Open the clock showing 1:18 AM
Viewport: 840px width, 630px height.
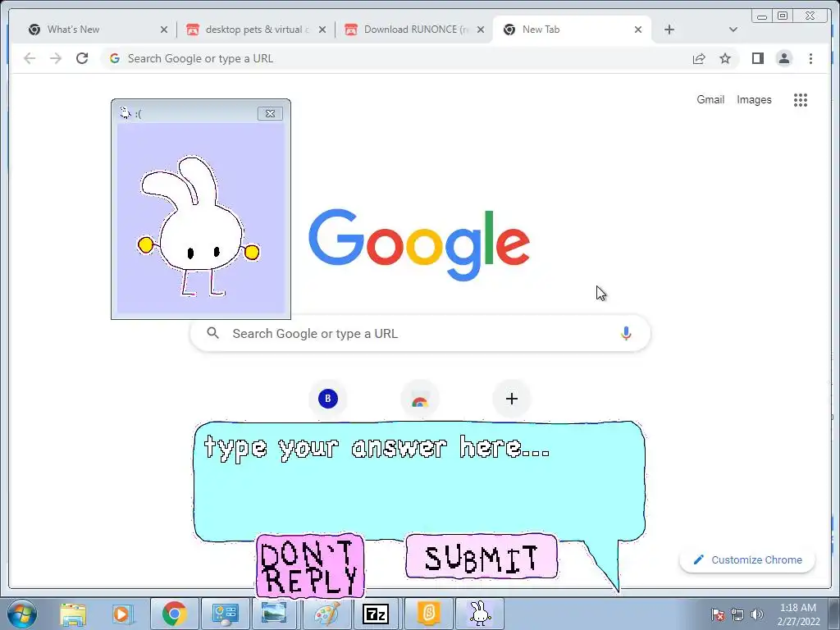pyautogui.click(x=798, y=614)
